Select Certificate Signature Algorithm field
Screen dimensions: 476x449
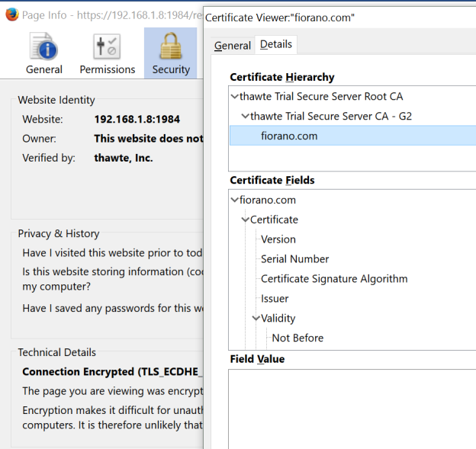pyautogui.click(x=334, y=279)
